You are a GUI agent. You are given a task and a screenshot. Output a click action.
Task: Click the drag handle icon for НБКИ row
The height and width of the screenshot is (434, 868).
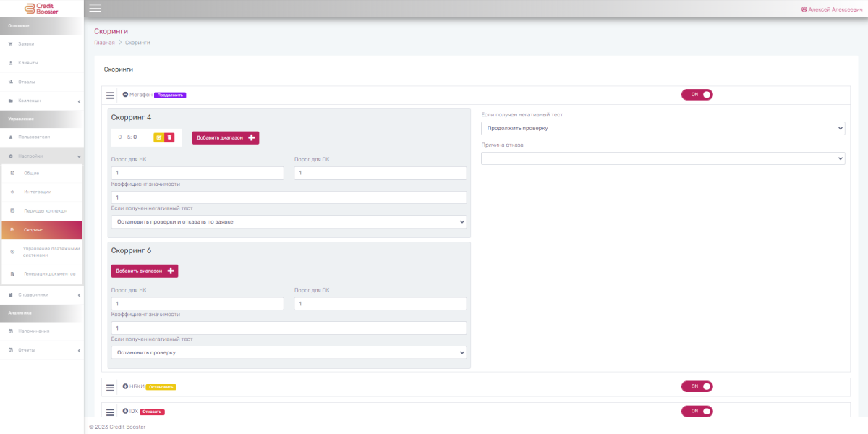tap(111, 387)
